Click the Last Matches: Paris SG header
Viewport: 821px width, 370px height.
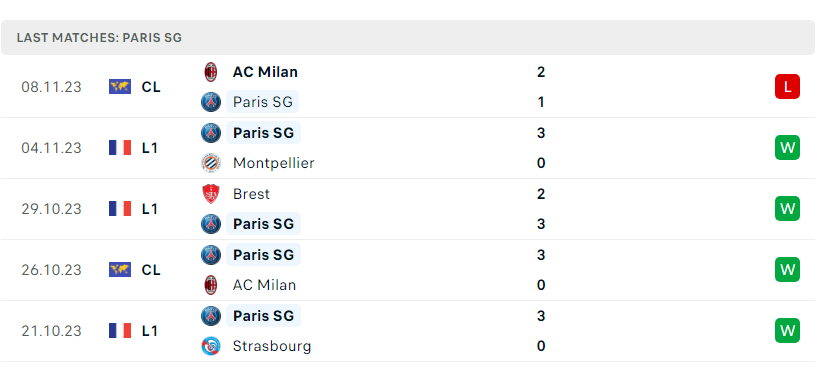coord(99,38)
